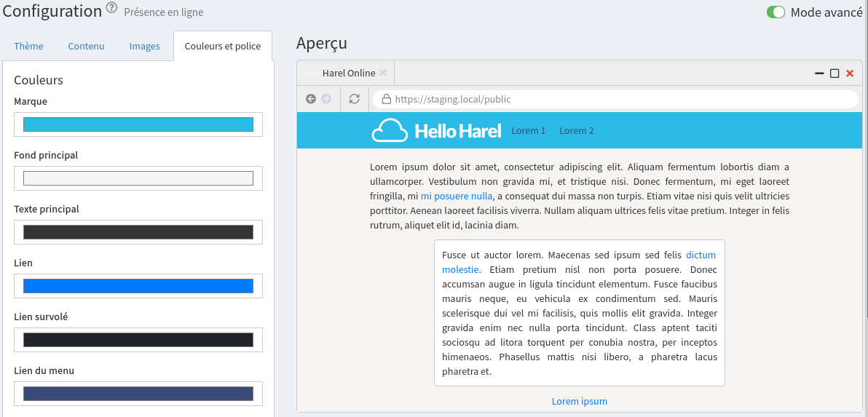Click the help question mark beside Configuration
The width and height of the screenshot is (868, 417).
pyautogui.click(x=111, y=8)
